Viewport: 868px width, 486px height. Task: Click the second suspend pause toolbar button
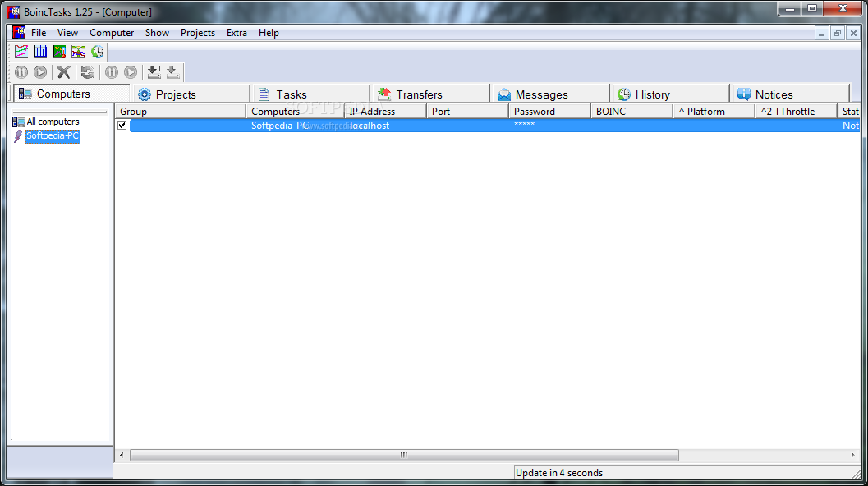click(111, 72)
